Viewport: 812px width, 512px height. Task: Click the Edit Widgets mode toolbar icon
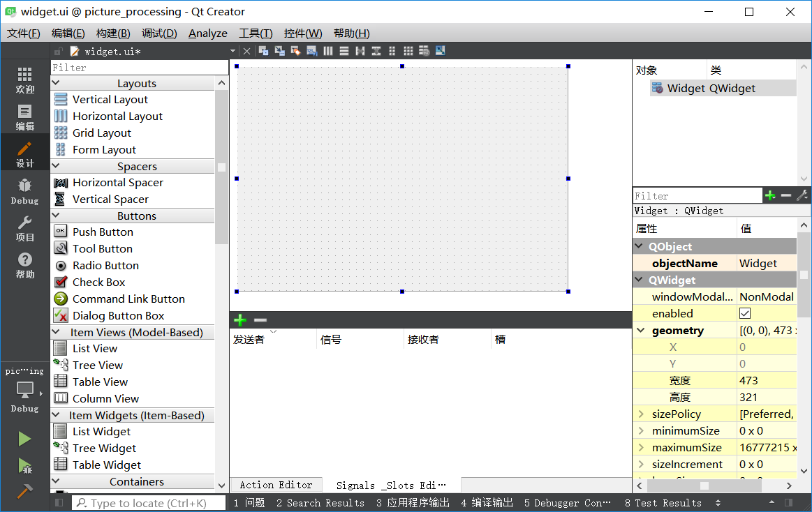pyautogui.click(x=263, y=51)
